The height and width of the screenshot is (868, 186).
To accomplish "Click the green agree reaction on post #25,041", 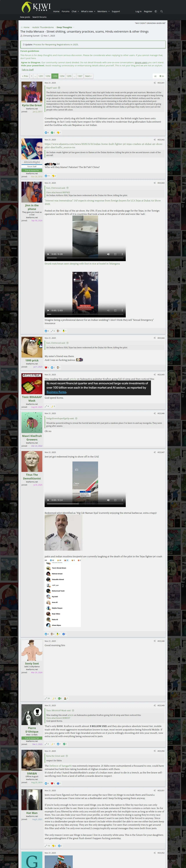I will 52,133.
